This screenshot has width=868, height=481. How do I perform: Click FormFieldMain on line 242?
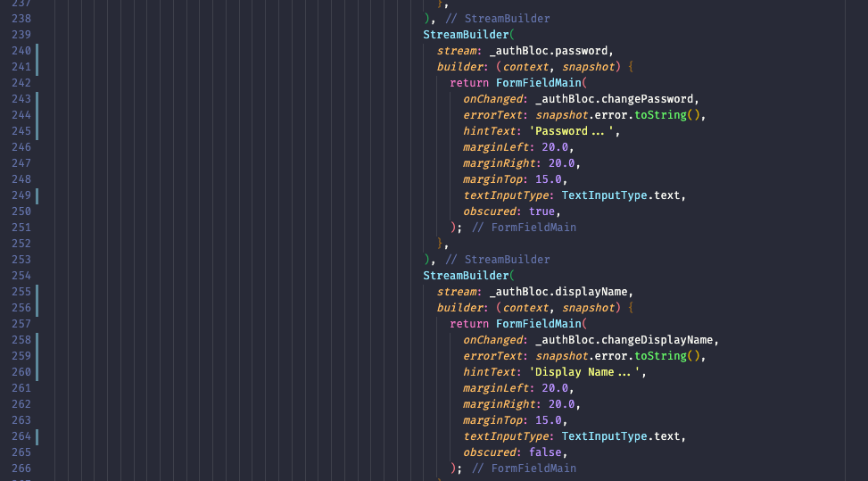point(539,82)
